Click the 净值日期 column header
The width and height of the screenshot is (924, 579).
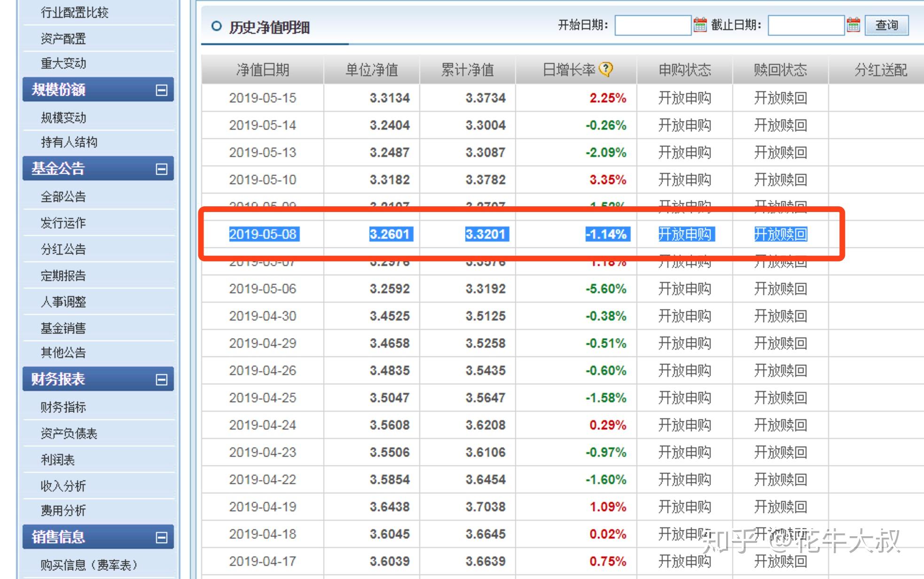point(263,70)
